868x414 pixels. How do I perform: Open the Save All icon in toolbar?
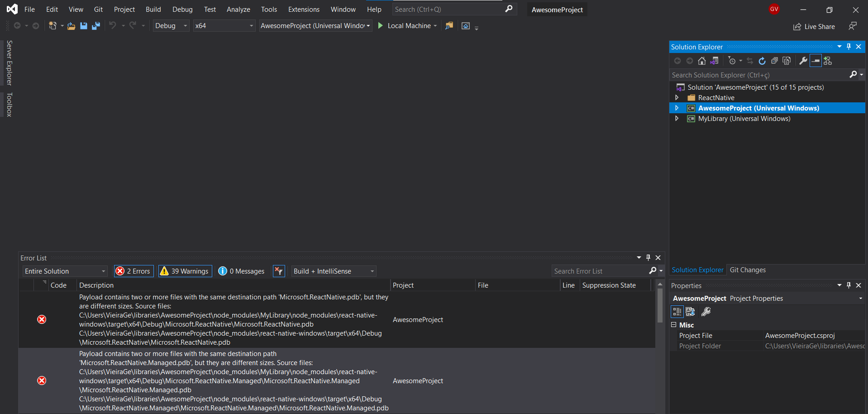pyautogui.click(x=95, y=26)
